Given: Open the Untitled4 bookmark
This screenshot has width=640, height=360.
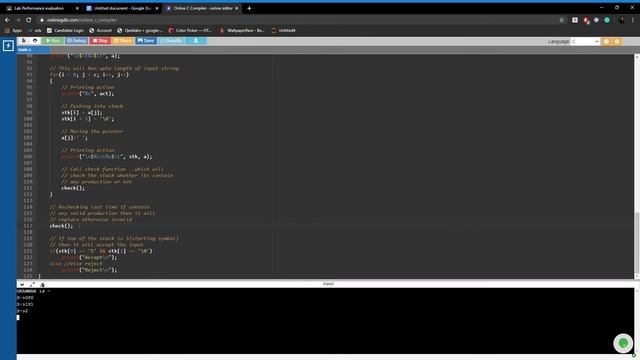Looking at the screenshot, I should 283,30.
